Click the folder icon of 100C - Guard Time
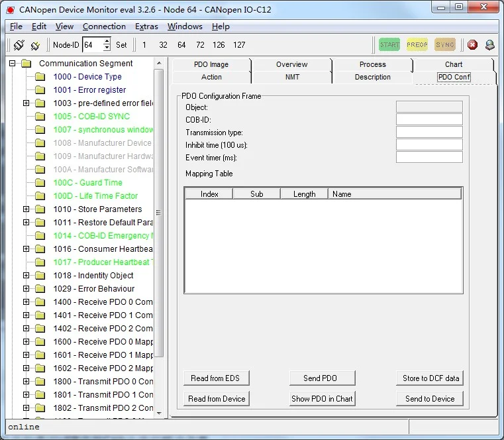504x440 pixels. click(40, 182)
